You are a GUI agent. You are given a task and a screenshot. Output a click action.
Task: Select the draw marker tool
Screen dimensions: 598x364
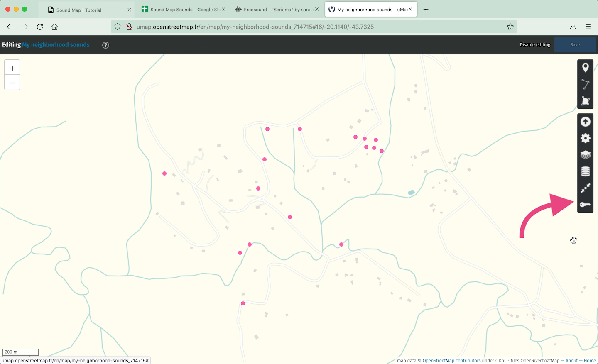[x=585, y=68]
